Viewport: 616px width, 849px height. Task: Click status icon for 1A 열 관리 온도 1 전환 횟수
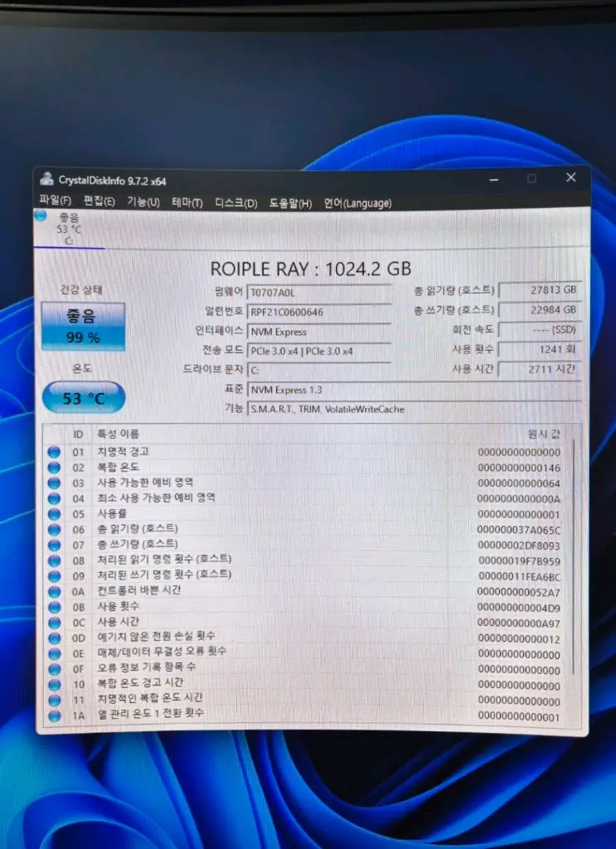pos(54,716)
